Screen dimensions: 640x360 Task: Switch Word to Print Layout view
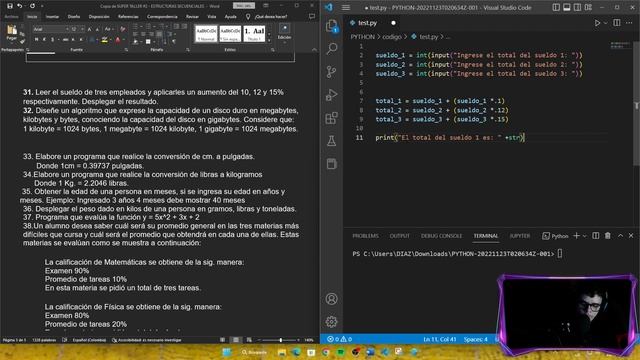[236, 340]
